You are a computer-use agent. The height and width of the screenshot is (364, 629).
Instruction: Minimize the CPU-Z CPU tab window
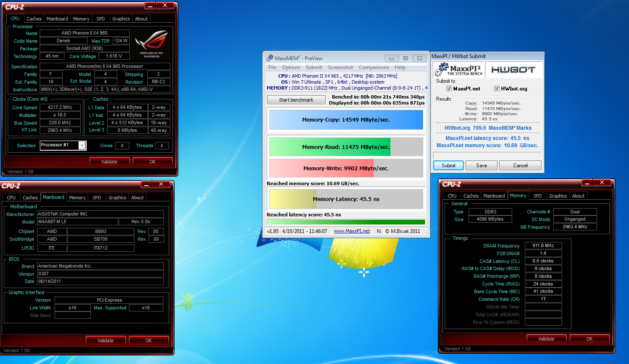coord(150,5)
